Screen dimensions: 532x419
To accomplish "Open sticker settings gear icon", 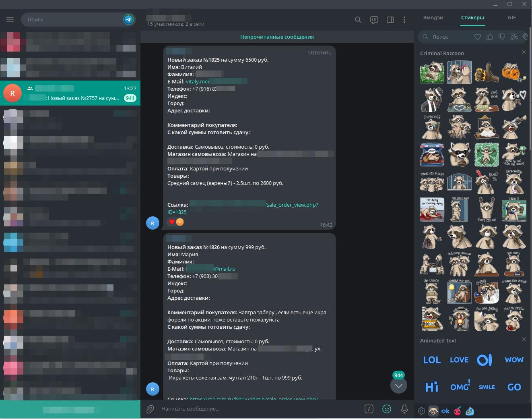I will point(421,411).
